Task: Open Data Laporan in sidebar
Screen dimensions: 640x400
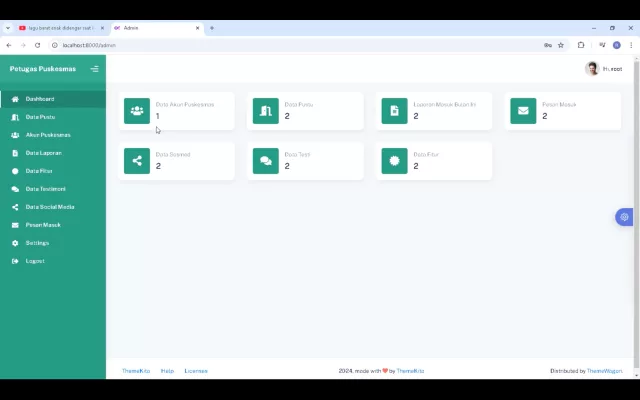Action: click(53, 153)
